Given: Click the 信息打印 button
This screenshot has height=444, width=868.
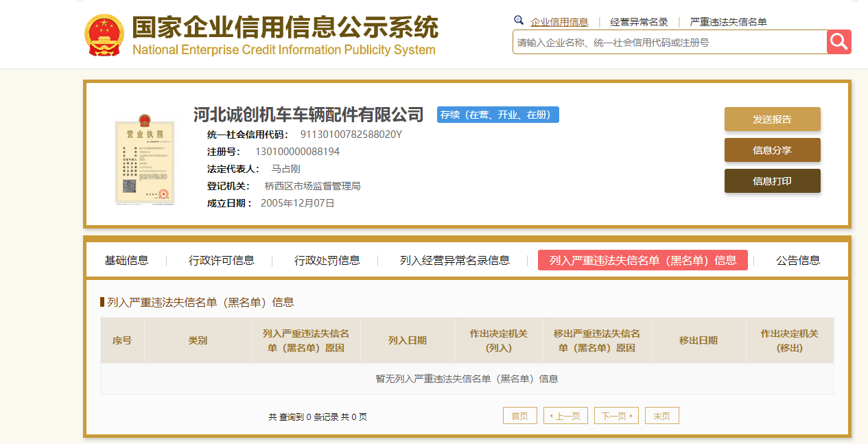Looking at the screenshot, I should click(773, 181).
